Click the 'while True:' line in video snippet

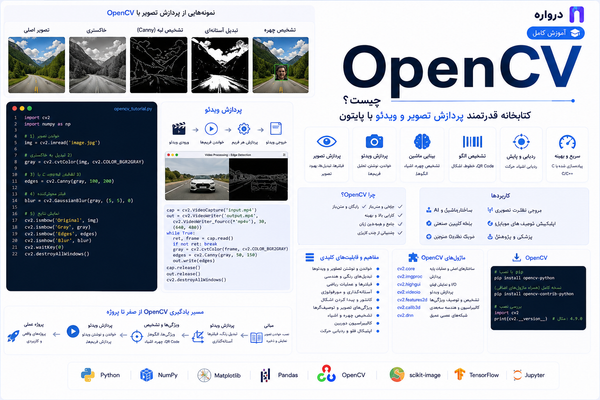(181, 233)
